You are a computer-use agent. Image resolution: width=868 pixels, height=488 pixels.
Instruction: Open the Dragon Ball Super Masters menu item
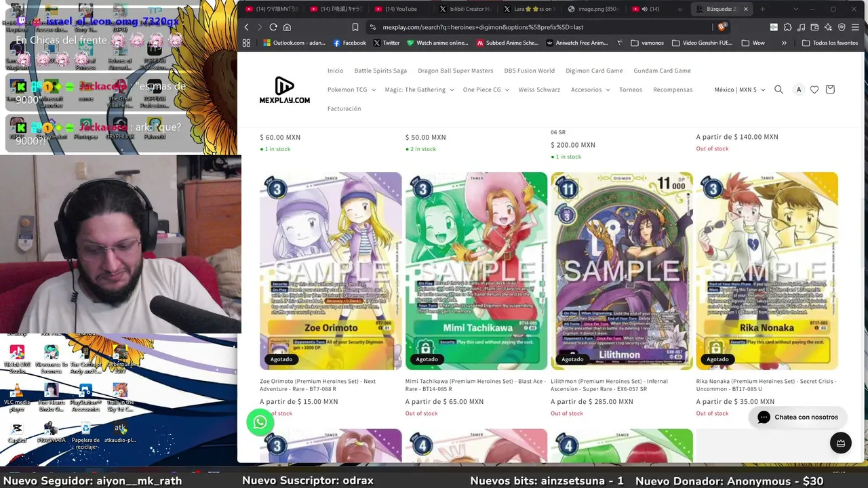tap(456, 70)
